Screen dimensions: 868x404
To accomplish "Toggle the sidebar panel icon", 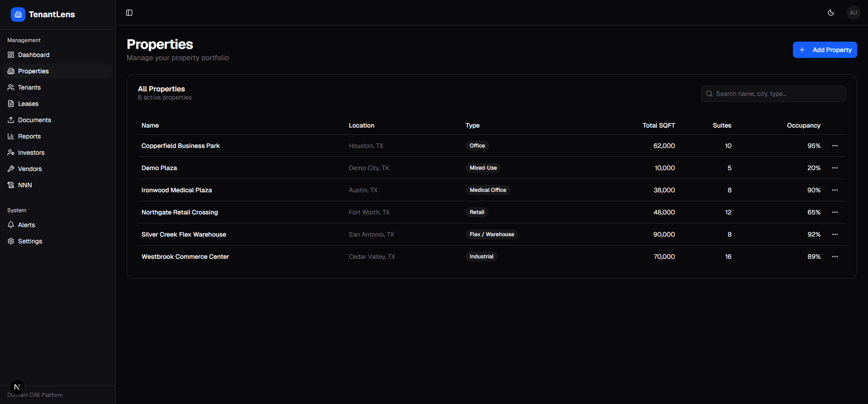I will [129, 13].
